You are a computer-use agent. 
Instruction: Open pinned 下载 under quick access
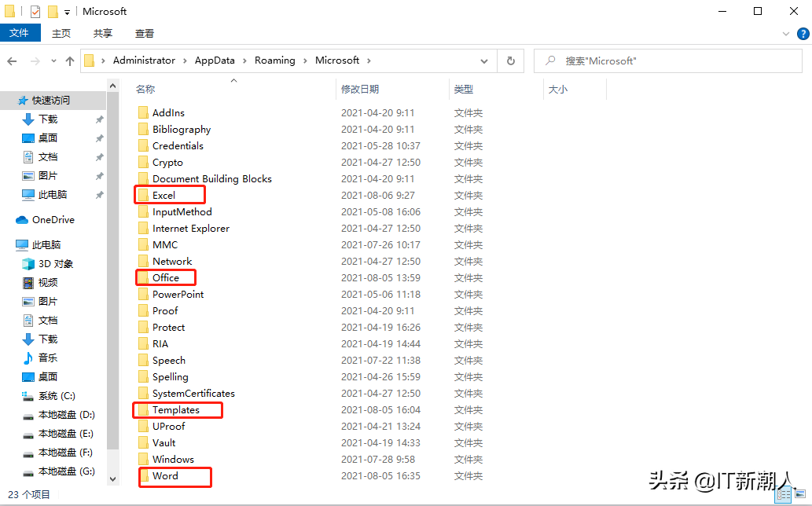coord(48,119)
